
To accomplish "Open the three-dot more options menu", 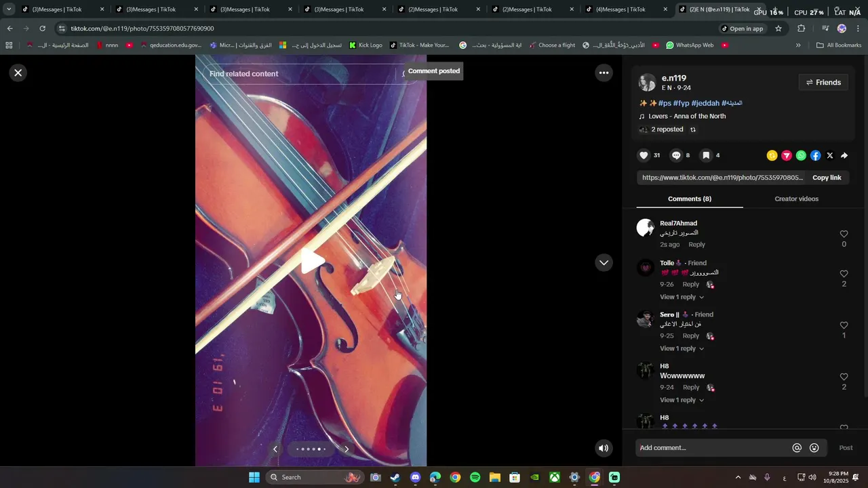I will (x=604, y=73).
